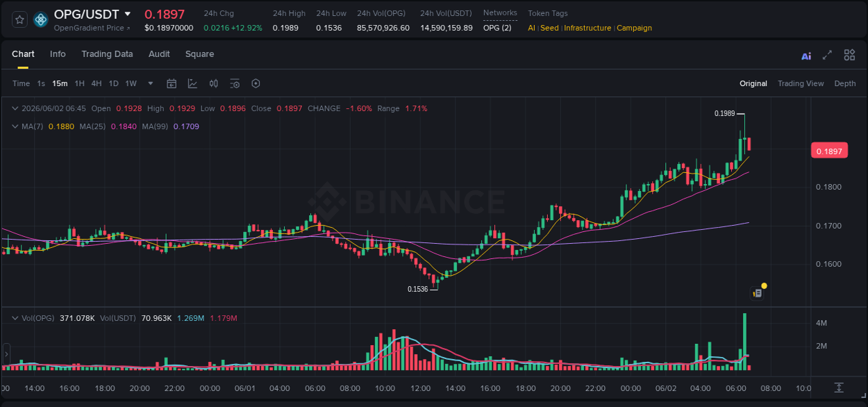Collapse the MA indicator legend
The image size is (868, 407).
pyautogui.click(x=15, y=126)
